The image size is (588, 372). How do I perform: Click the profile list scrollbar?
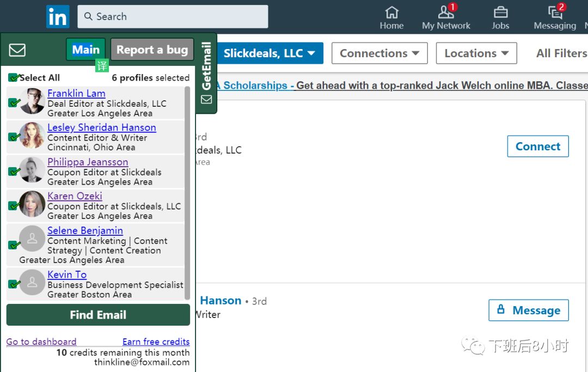[x=187, y=193]
